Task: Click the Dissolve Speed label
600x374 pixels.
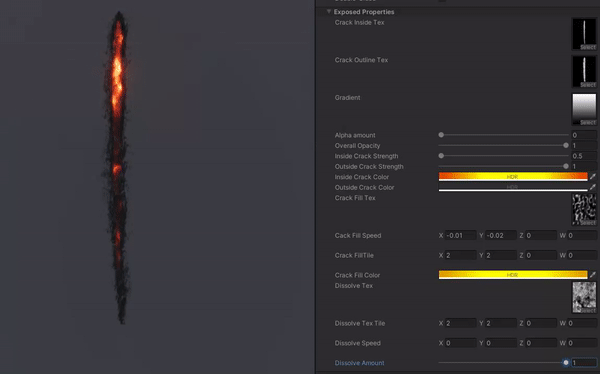Action: pos(357,343)
